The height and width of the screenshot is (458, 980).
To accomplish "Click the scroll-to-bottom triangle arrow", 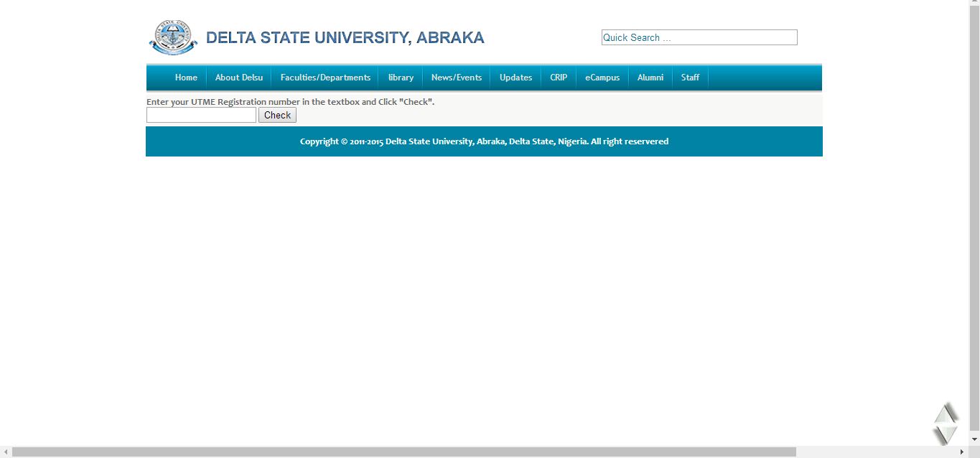I will click(x=946, y=434).
